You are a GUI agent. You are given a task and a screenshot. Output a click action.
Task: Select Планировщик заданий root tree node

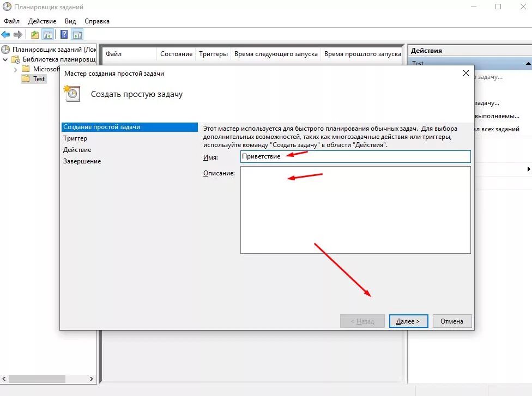[55, 50]
